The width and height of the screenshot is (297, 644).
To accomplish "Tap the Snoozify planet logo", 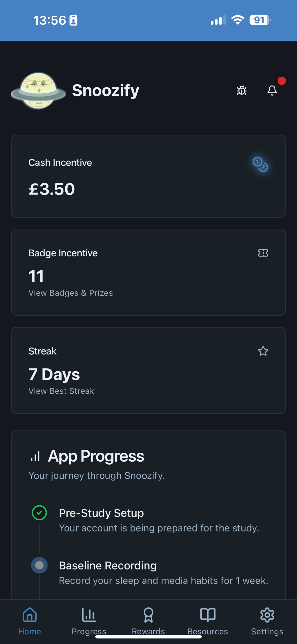I will point(38,91).
